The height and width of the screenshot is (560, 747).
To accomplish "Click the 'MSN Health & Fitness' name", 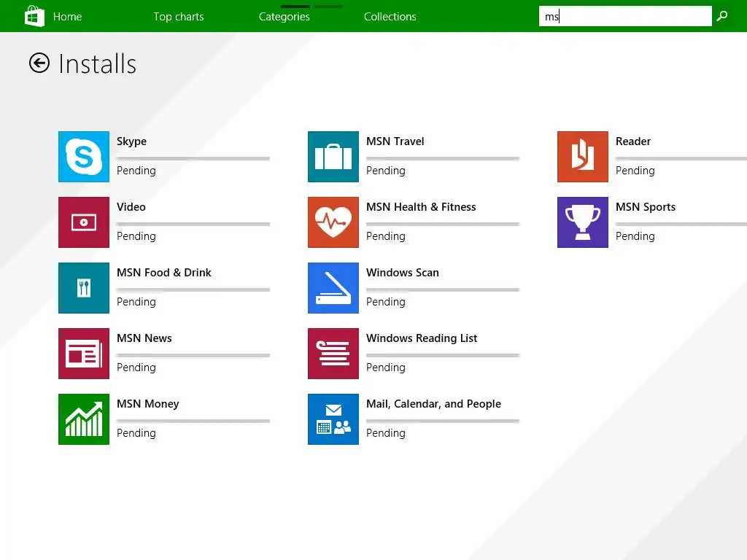I will (421, 207).
